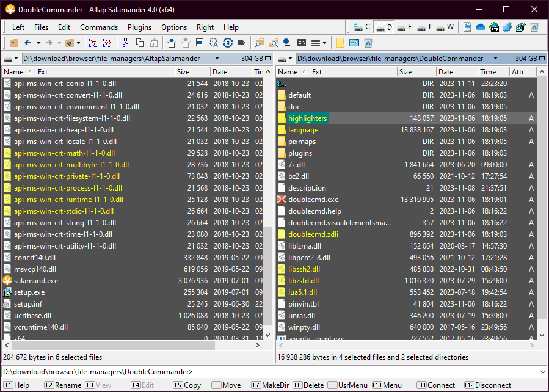Open the FTP connection icon
549x392 pixels.
493,27
